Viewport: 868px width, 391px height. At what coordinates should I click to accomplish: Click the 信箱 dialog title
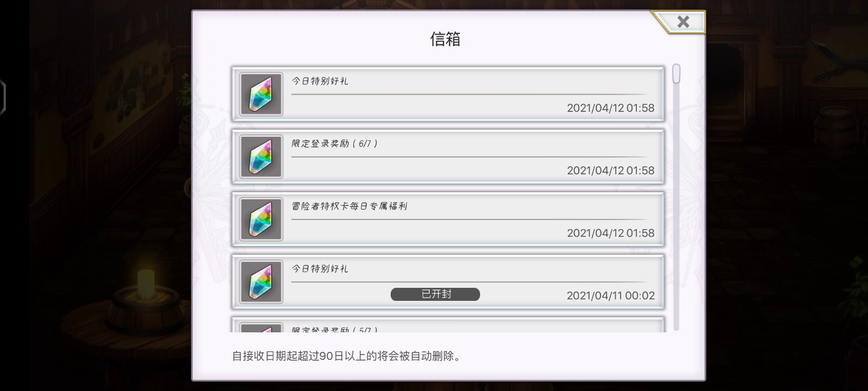pos(445,39)
